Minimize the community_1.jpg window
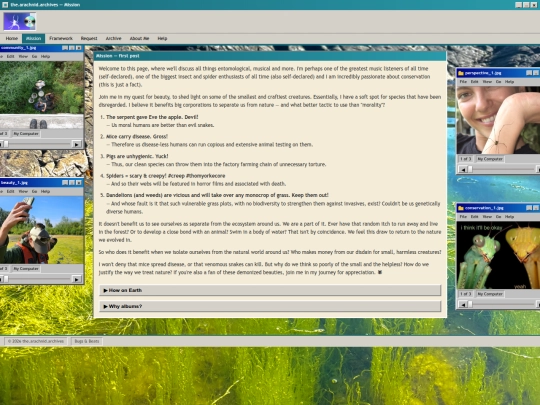 click(x=65, y=48)
